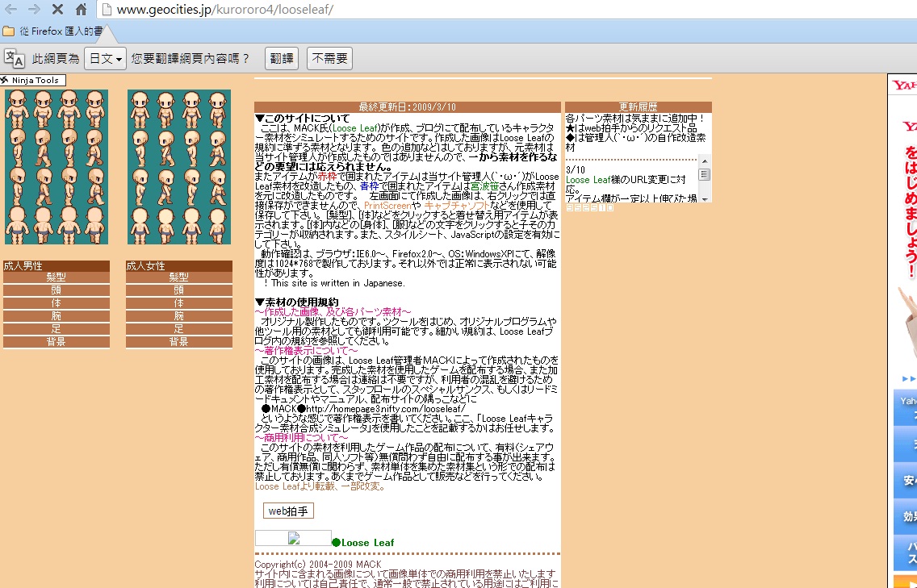Click broken banner image beside Loose Leaf

(294, 538)
